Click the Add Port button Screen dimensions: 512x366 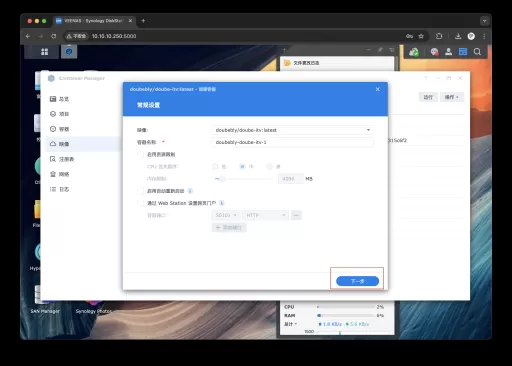[229, 228]
